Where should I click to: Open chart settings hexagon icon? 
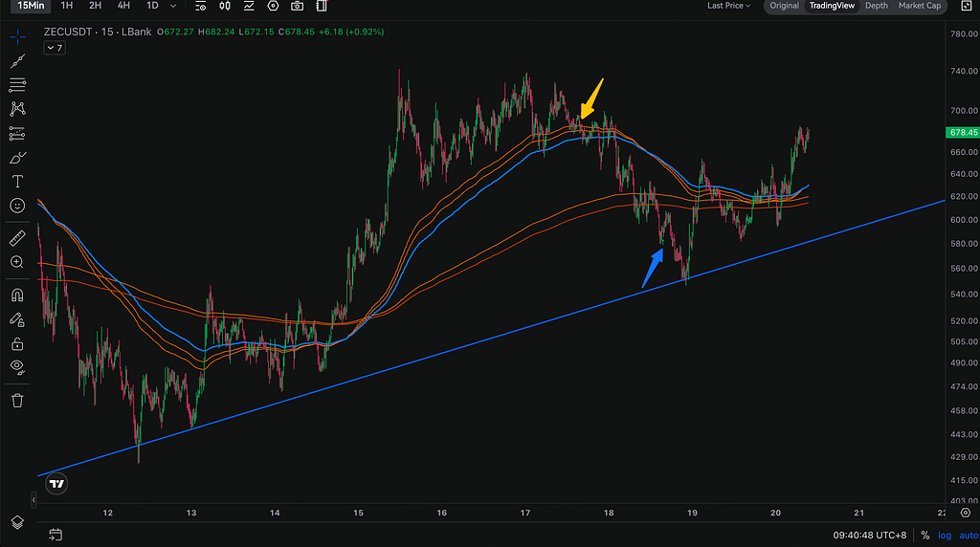pos(273,6)
